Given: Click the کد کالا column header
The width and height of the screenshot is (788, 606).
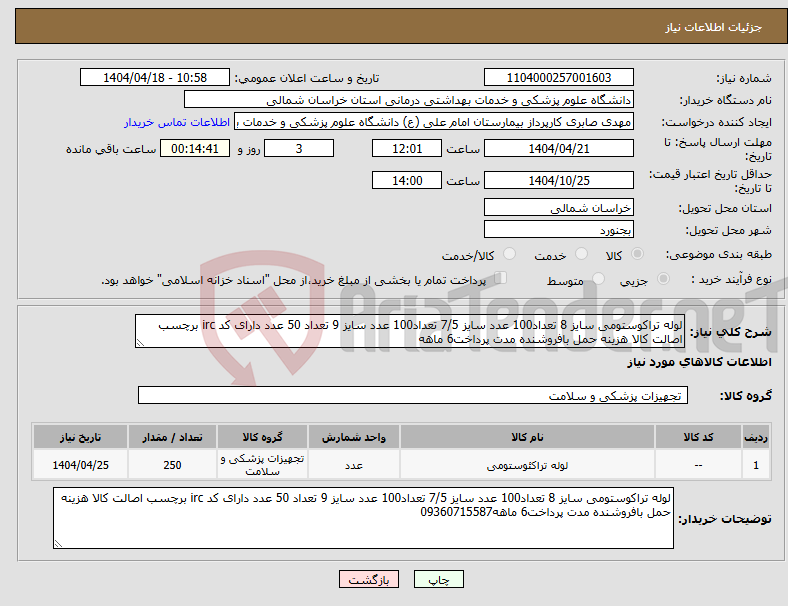Looking at the screenshot, I should coord(699,437).
